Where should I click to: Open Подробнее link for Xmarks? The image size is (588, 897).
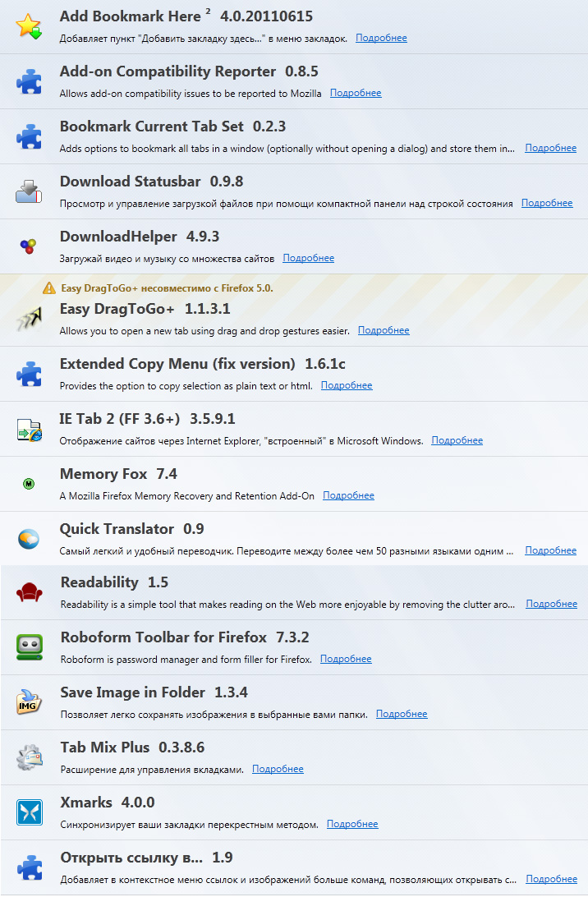click(x=352, y=824)
